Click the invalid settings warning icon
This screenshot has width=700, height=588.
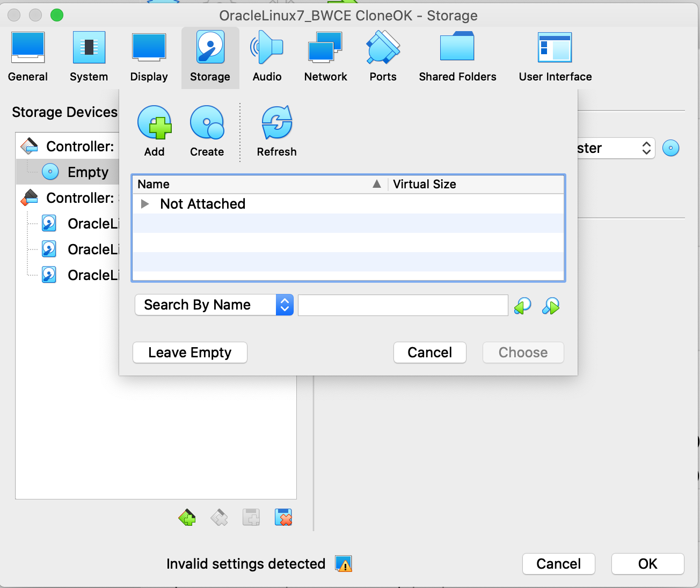pyautogui.click(x=344, y=564)
